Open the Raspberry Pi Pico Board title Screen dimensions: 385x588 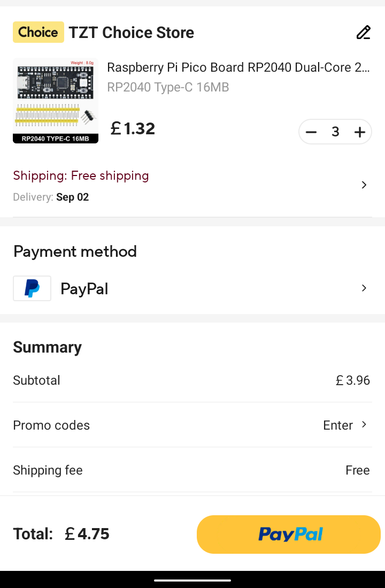238,68
